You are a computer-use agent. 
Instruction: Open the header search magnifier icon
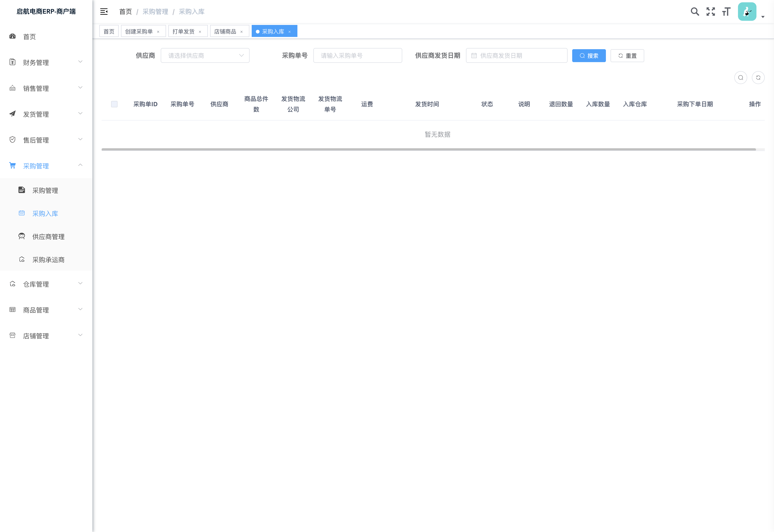click(x=695, y=12)
